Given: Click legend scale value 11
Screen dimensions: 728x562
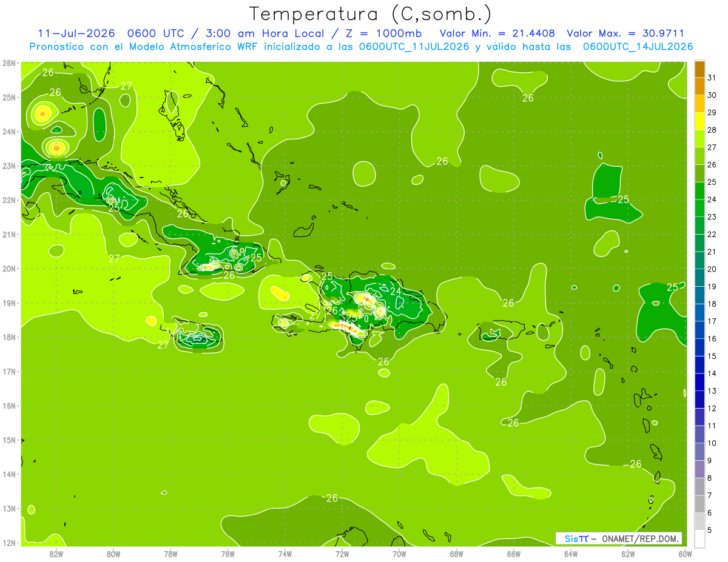Looking at the screenshot, I should point(712,426).
